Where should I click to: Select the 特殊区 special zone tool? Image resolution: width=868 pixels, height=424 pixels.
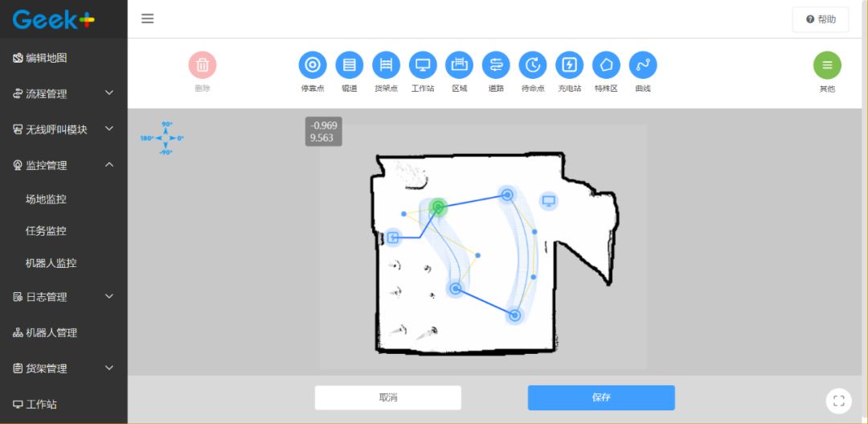point(606,65)
